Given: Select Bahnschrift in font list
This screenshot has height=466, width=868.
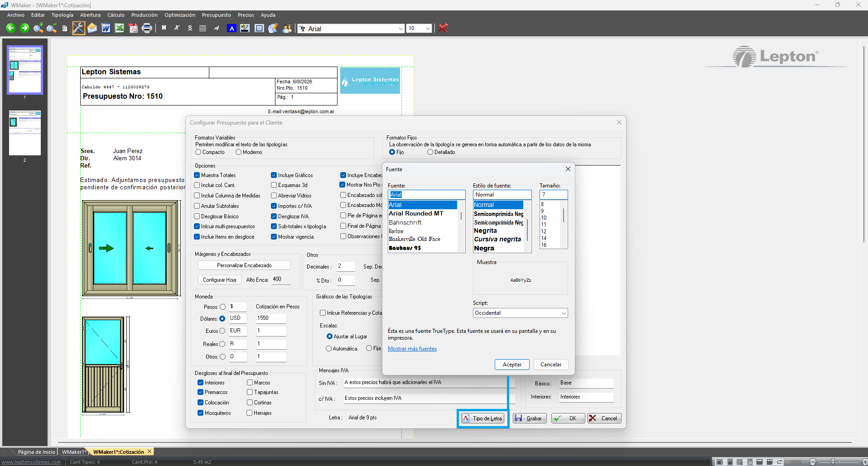Looking at the screenshot, I should 405,222.
